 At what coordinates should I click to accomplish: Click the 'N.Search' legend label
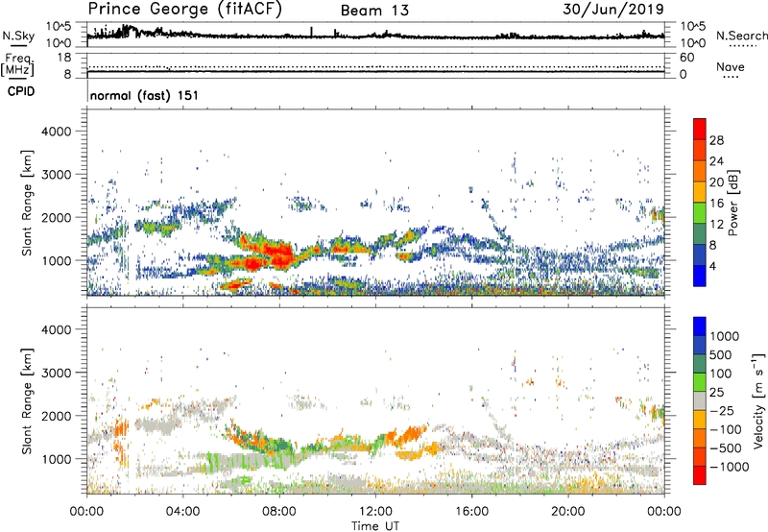pyautogui.click(x=741, y=36)
